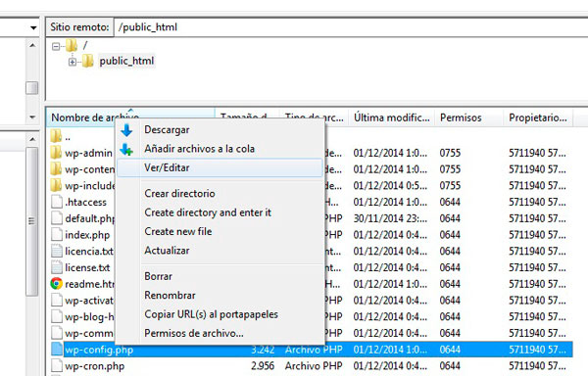Click the wp-config.php file name

[x=99, y=350]
